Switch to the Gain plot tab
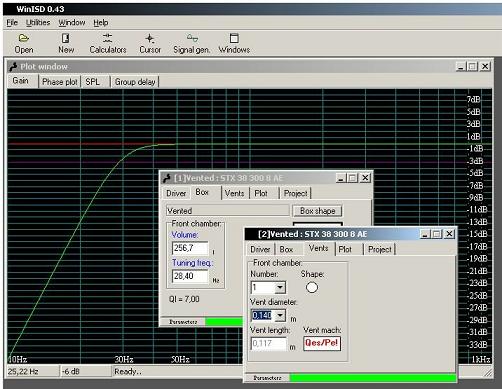502x389 pixels. pyautogui.click(x=21, y=81)
